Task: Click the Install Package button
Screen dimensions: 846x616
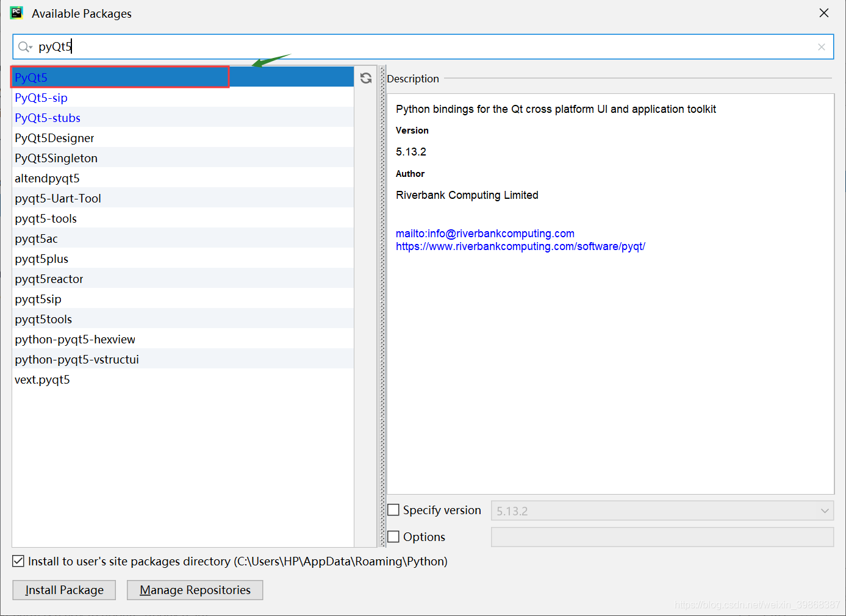Action: (x=64, y=590)
